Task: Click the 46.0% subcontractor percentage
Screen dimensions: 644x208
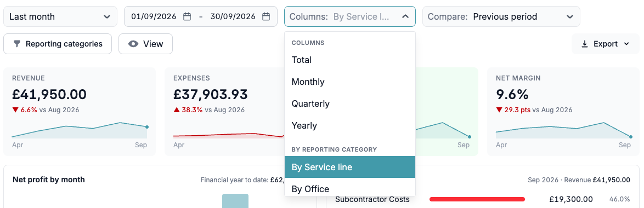Action: [619, 199]
